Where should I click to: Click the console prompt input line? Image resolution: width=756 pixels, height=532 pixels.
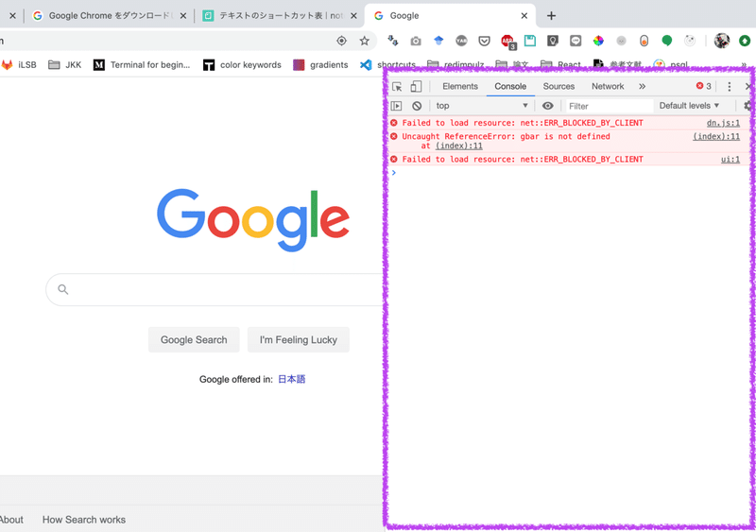point(569,173)
